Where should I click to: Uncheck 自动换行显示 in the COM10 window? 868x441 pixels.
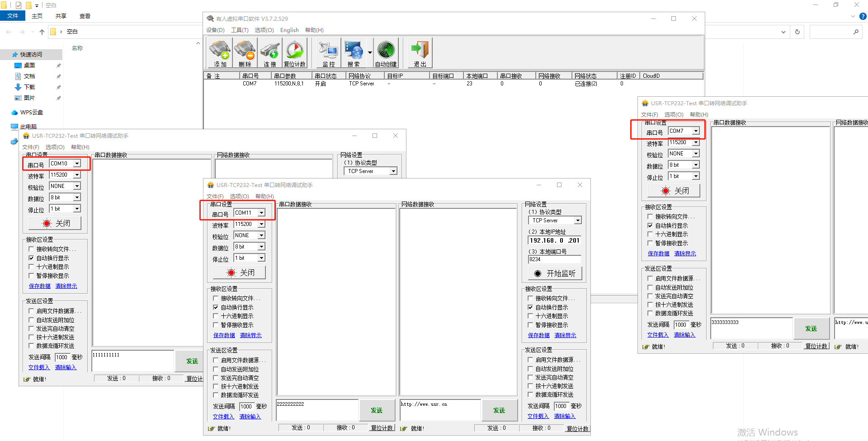tap(31, 258)
